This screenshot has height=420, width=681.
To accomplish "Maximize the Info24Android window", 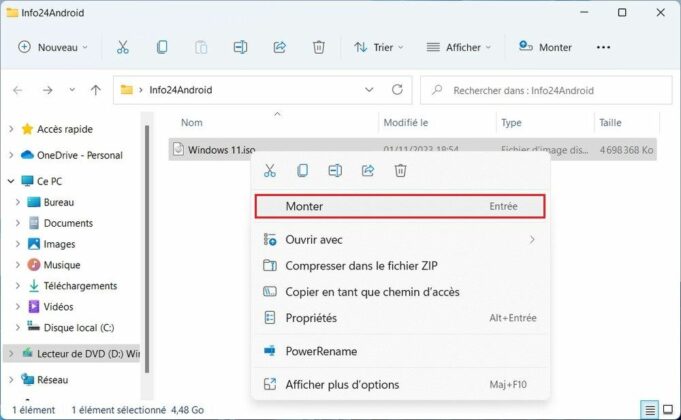I will [622, 12].
